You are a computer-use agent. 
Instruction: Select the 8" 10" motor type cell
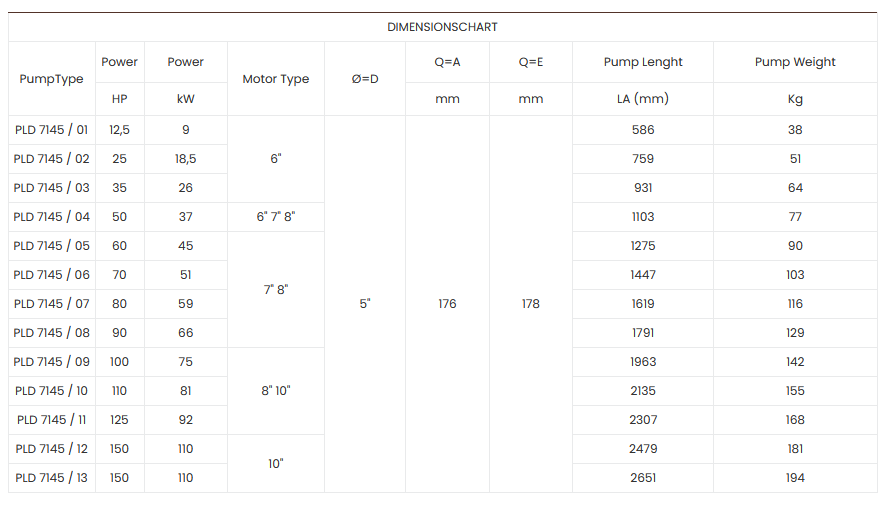276,391
